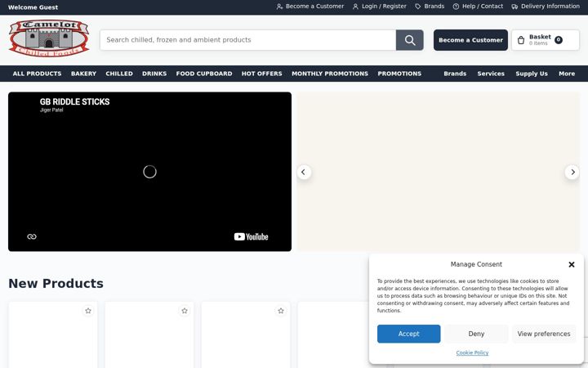
Task: Select Brands in the main navigation bar
Action: click(455, 74)
